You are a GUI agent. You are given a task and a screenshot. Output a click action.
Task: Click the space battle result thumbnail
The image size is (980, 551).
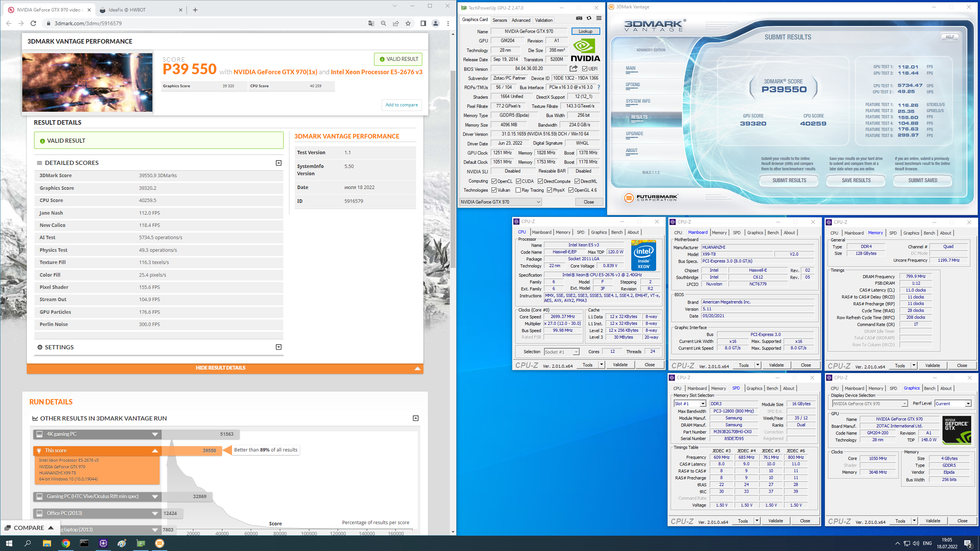(x=87, y=82)
